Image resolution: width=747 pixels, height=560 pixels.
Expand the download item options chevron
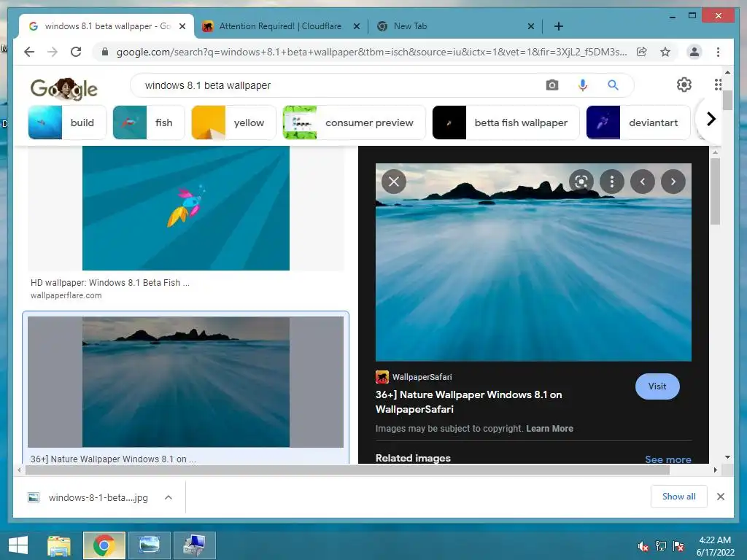[169, 497]
